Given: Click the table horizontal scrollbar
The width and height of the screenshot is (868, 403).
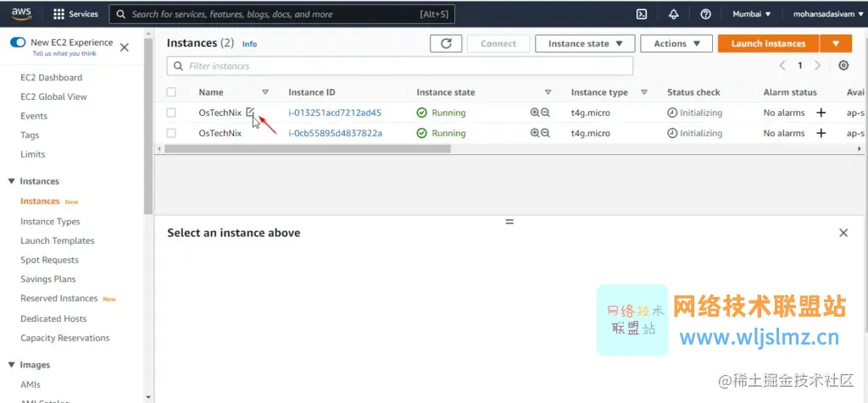Looking at the screenshot, I should pyautogui.click(x=308, y=149).
